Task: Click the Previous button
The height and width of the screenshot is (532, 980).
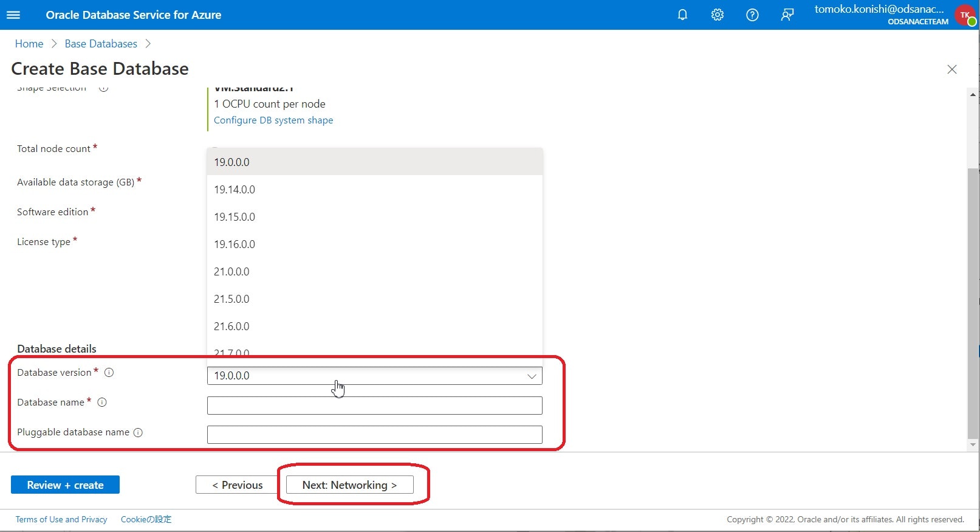Action: [237, 485]
